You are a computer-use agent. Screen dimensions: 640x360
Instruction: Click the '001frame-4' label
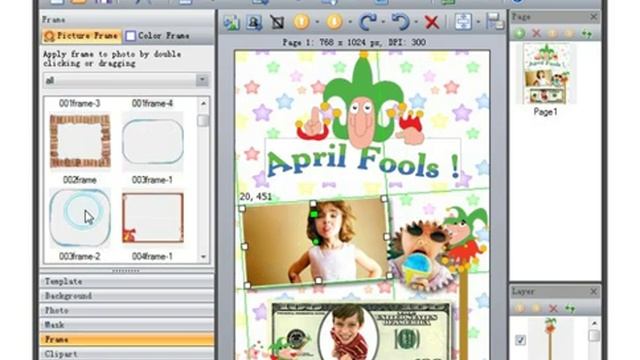click(152, 104)
